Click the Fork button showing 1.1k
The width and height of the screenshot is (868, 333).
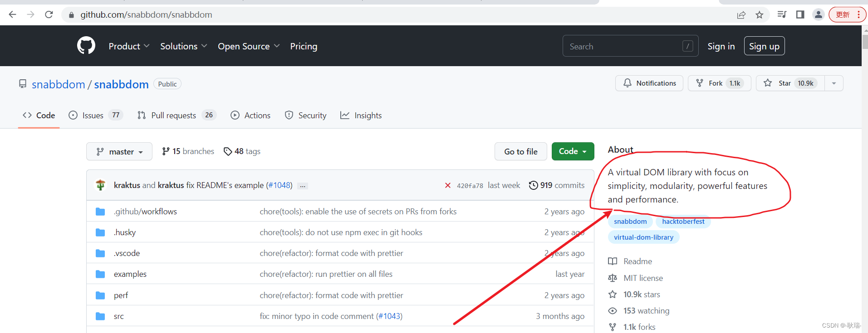click(x=719, y=83)
